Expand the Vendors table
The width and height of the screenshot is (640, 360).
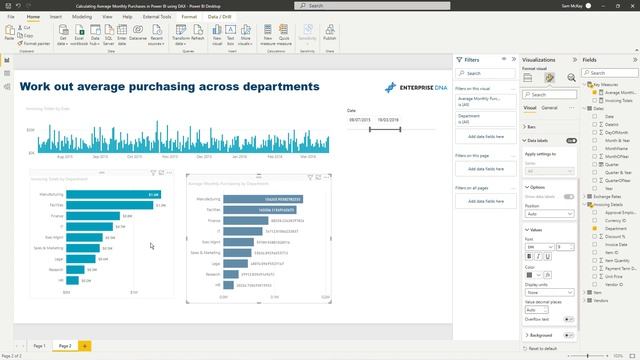coord(585,300)
